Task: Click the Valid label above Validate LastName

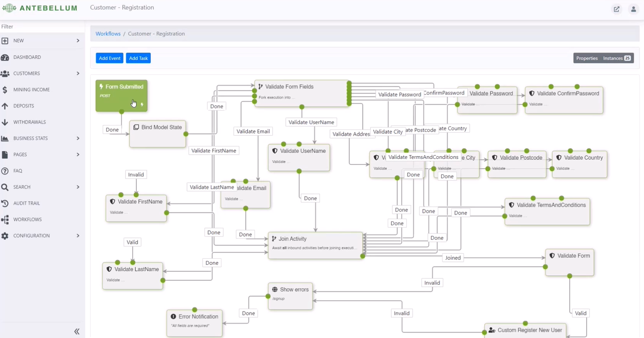Action: point(132,242)
